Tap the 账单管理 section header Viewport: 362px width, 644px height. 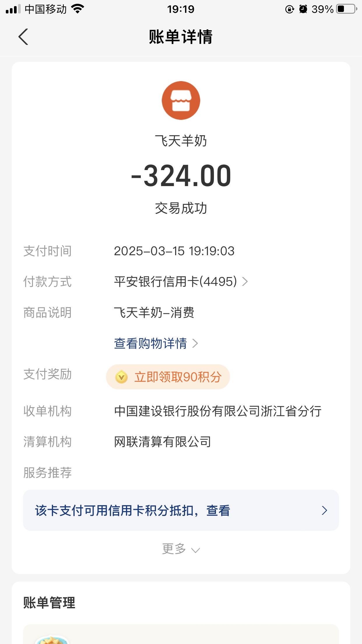(x=49, y=603)
